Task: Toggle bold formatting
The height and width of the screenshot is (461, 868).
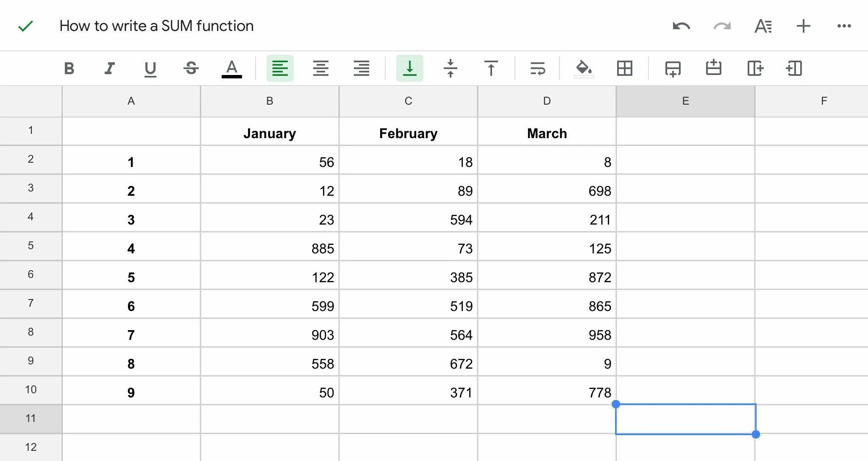Action: (69, 68)
